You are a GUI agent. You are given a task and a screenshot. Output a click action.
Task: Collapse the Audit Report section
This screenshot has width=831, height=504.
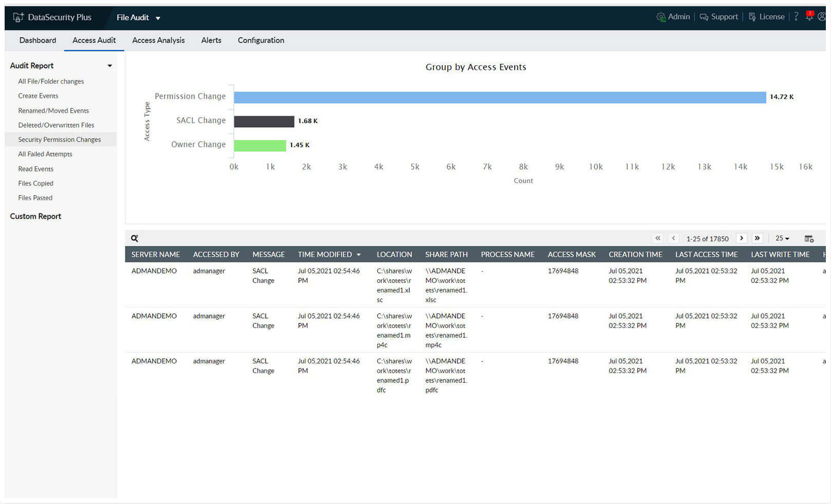point(109,65)
